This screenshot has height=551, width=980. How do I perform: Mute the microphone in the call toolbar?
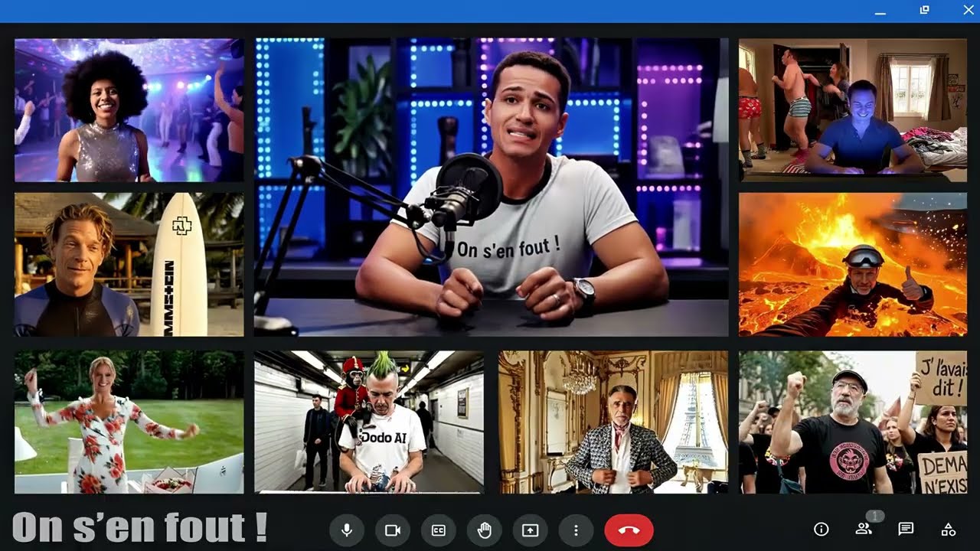[x=347, y=530]
